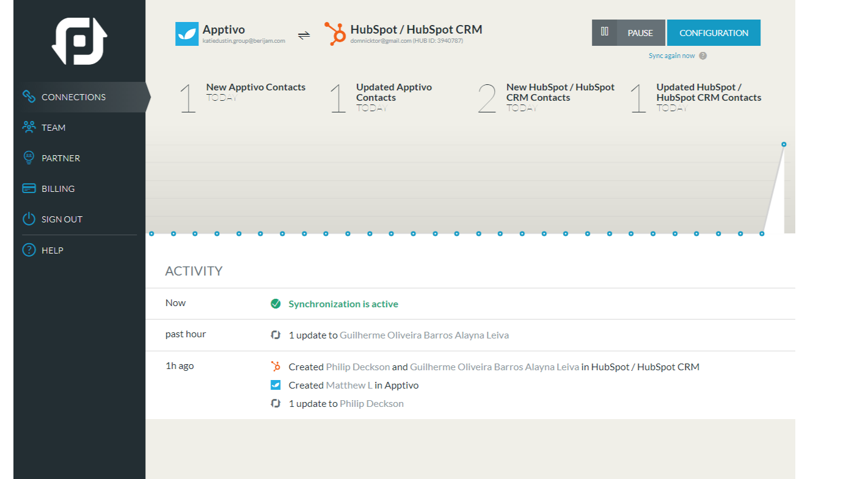Open the Configuration button
Viewport: 868px width, 479px height.
coord(713,33)
